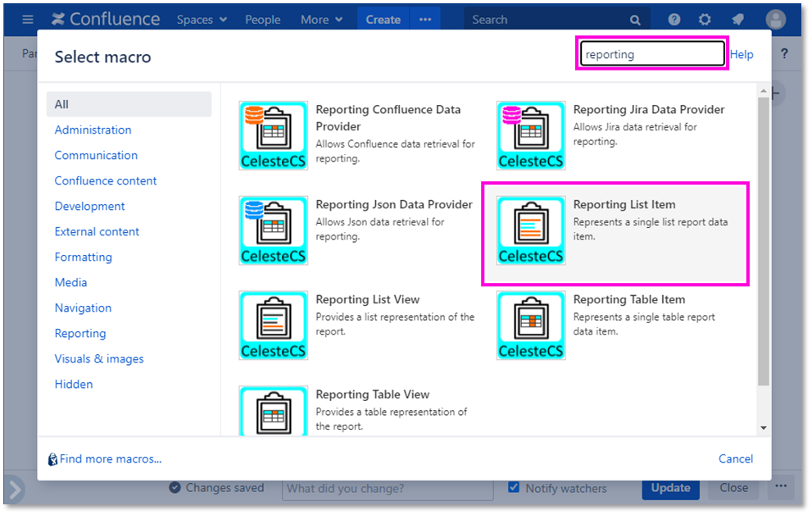This screenshot has width=812, height=515.
Task: Select the Communication category
Action: pyautogui.click(x=97, y=155)
